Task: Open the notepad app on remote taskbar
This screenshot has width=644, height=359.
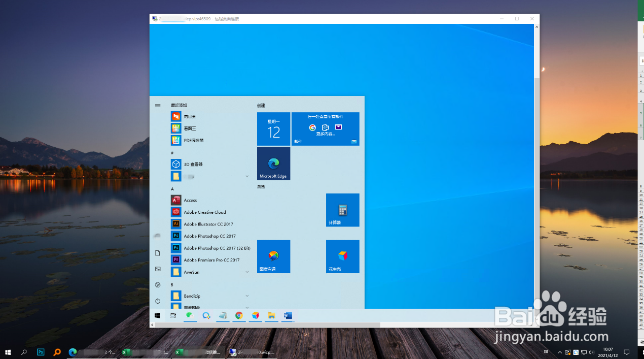Action: 223,315
